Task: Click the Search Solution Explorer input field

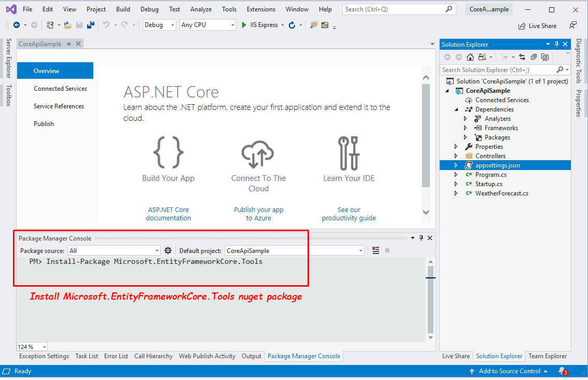Action: [498, 69]
